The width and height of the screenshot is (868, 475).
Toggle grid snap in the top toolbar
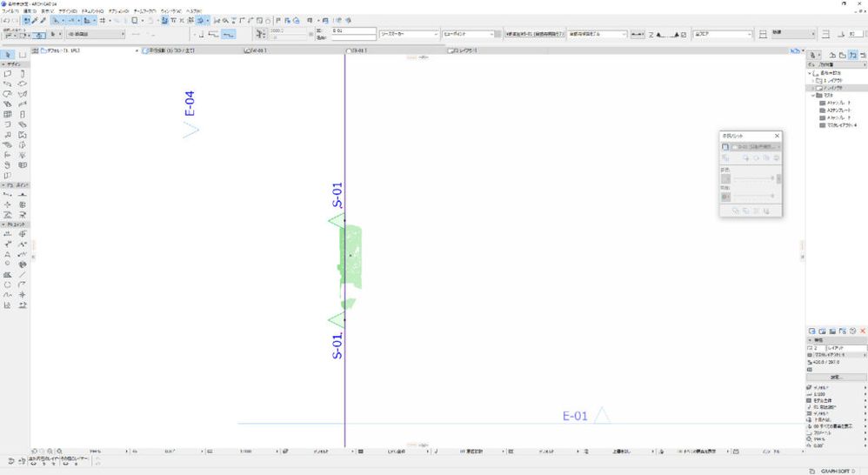(x=103, y=21)
